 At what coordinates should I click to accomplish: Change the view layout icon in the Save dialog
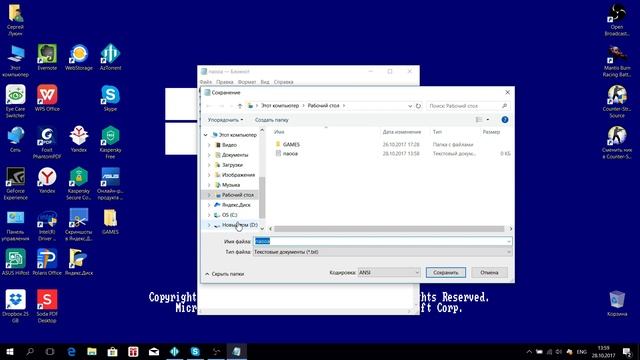pos(479,120)
